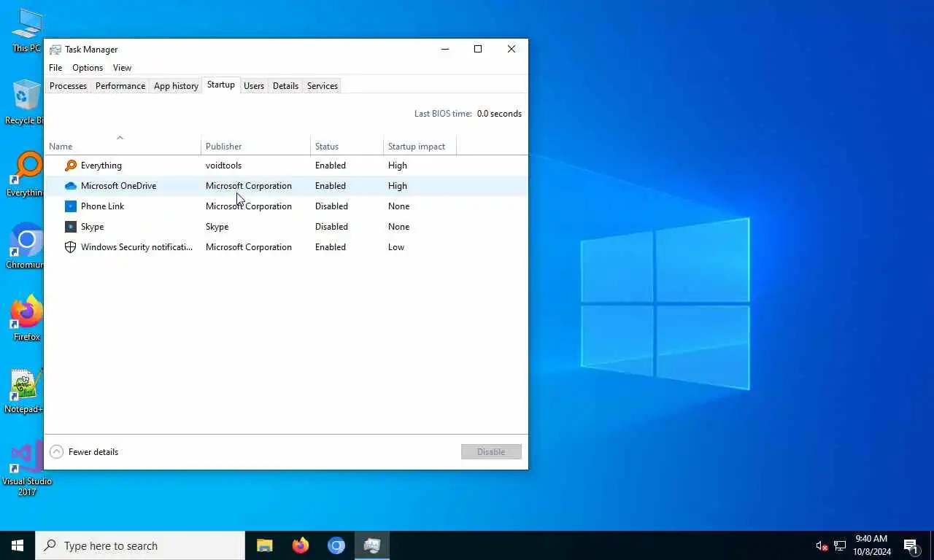Switch to the Processes tab

click(x=68, y=86)
